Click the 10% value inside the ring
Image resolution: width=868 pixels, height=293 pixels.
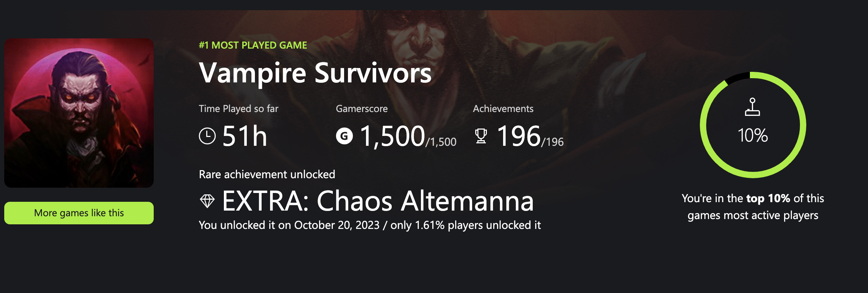click(x=753, y=135)
